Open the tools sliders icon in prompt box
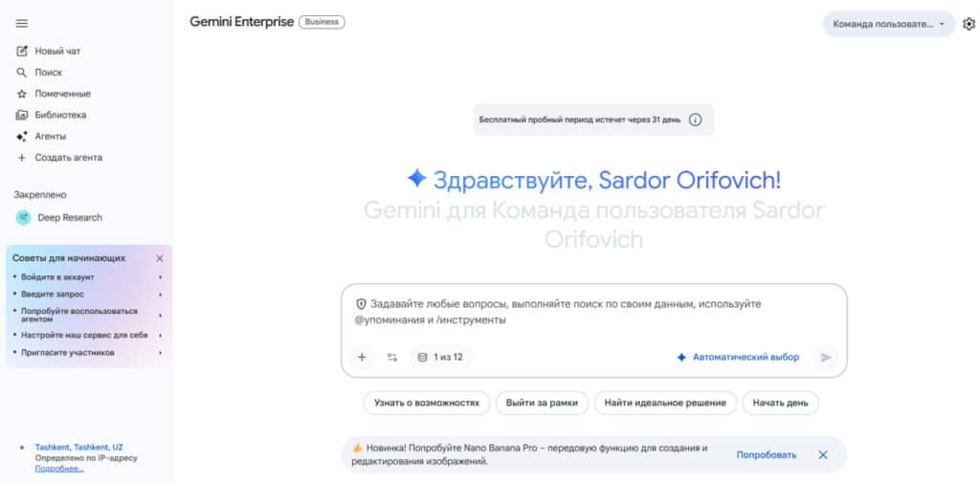This screenshot has width=980, height=483. pyautogui.click(x=392, y=357)
